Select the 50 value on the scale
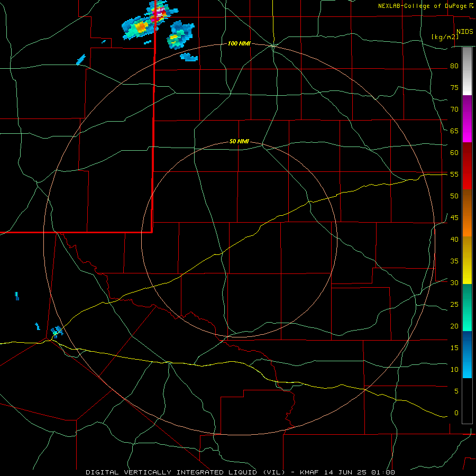Image resolution: width=476 pixels, height=476 pixels. (x=454, y=196)
